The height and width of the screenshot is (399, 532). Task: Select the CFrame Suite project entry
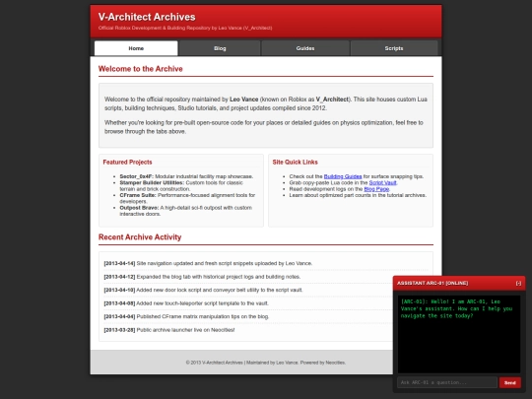[187, 198]
